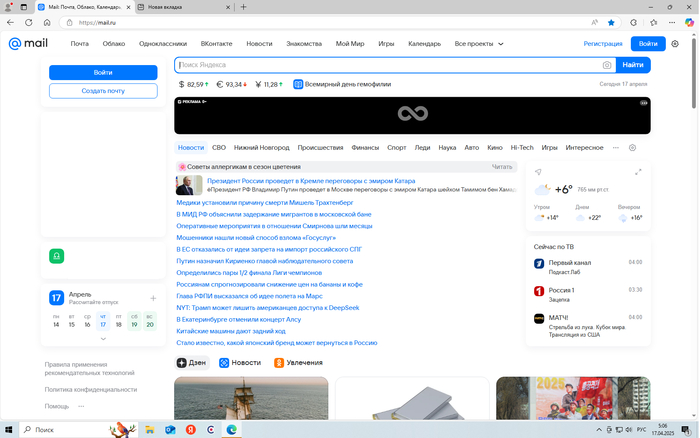Click the page vertical scrollbar
Image resolution: width=700 pixels, height=438 pixels.
click(694, 74)
